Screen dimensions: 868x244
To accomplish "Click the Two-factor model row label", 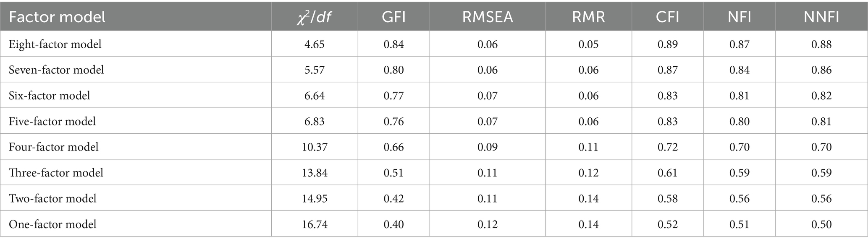I will click(x=52, y=198).
